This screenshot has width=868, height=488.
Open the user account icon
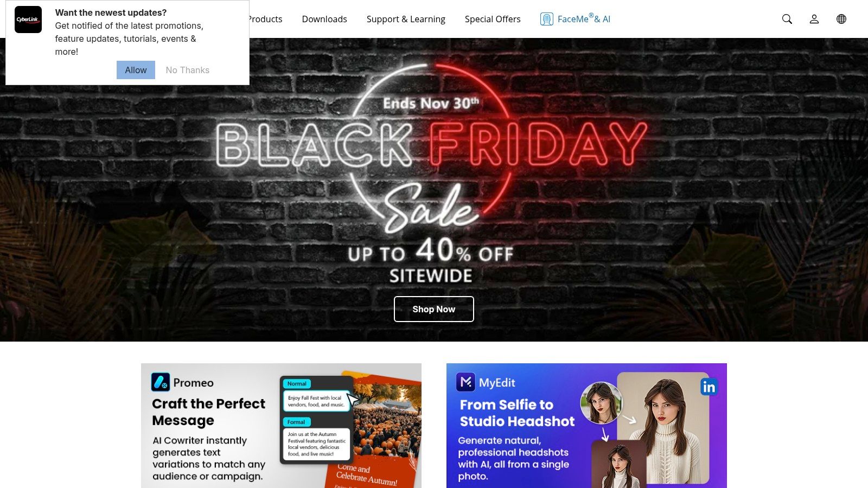[814, 19]
